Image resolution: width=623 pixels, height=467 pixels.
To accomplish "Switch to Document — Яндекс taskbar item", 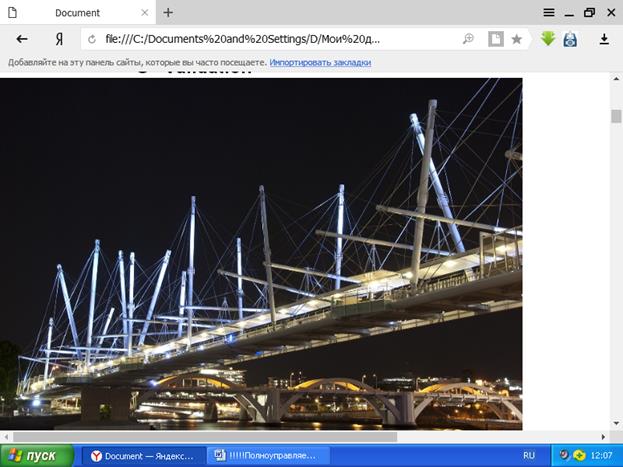I will click(143, 456).
